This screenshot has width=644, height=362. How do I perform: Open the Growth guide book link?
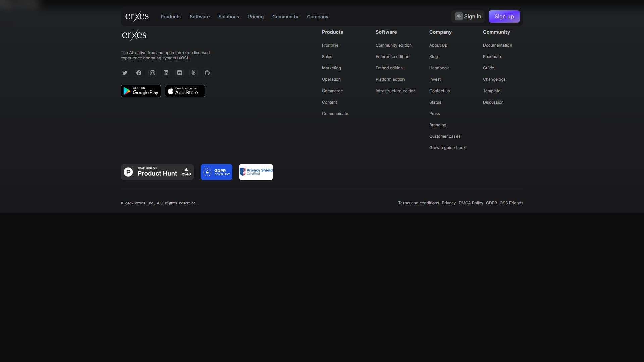pos(447,148)
